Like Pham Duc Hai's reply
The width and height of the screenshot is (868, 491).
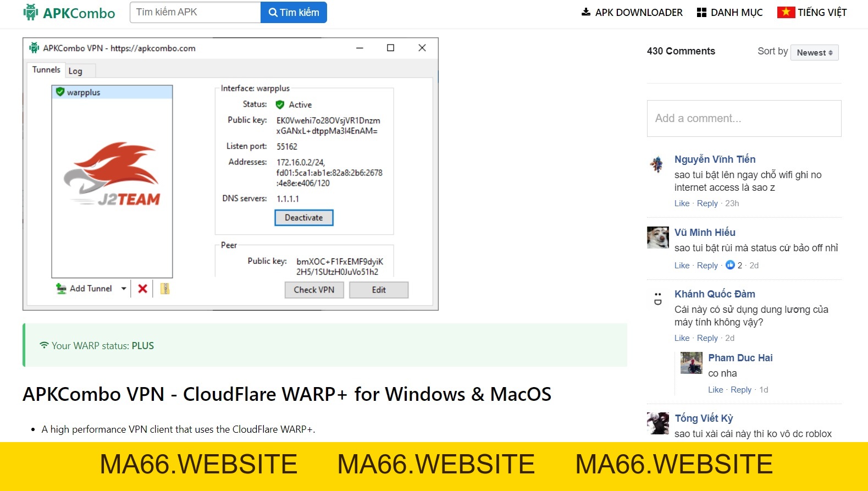715,390
